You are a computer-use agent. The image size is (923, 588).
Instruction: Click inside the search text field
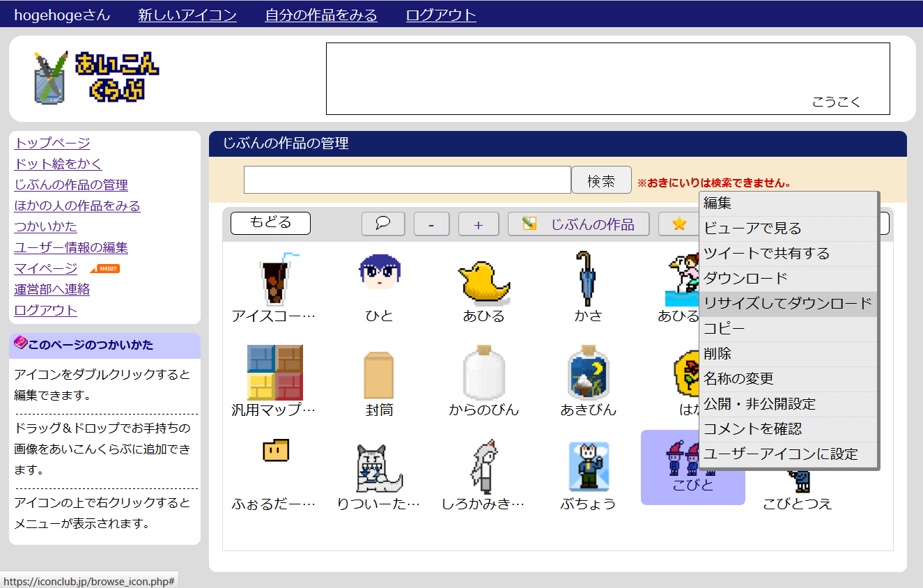point(406,180)
